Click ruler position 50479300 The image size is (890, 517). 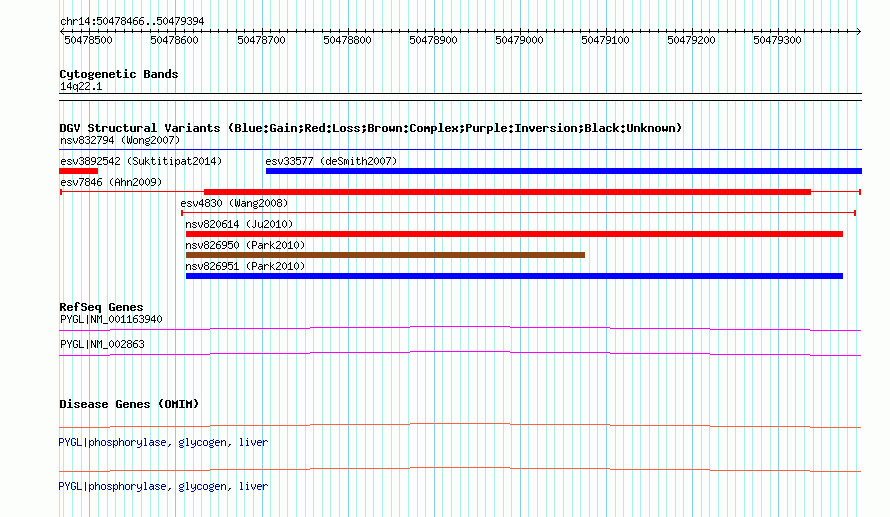(x=777, y=40)
